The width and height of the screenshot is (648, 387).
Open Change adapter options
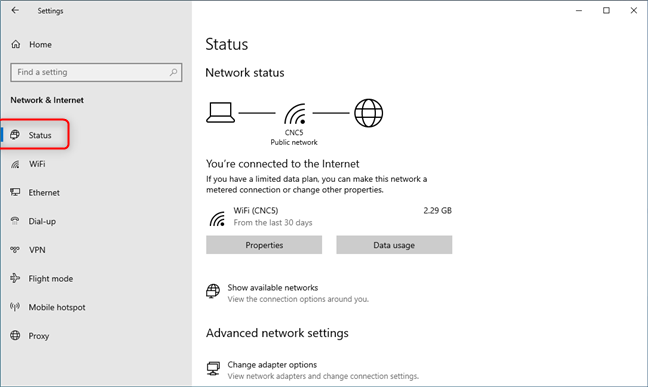point(272,365)
